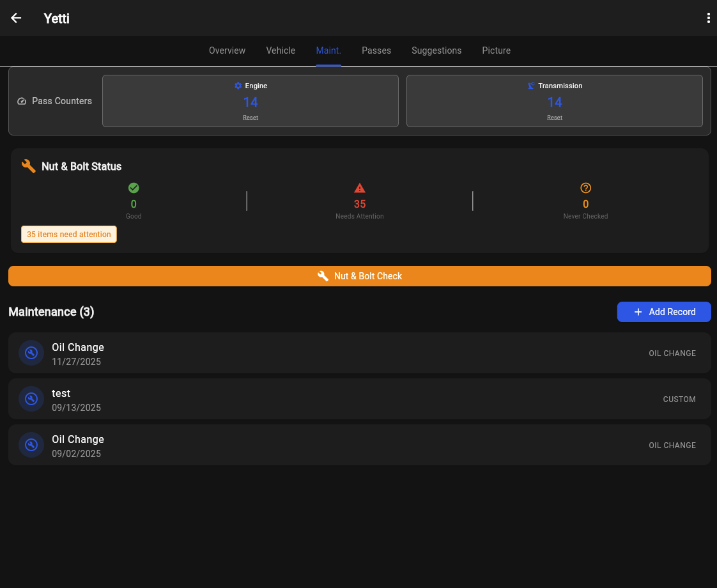
Task: Select the Suggestions tab
Action: pos(436,50)
